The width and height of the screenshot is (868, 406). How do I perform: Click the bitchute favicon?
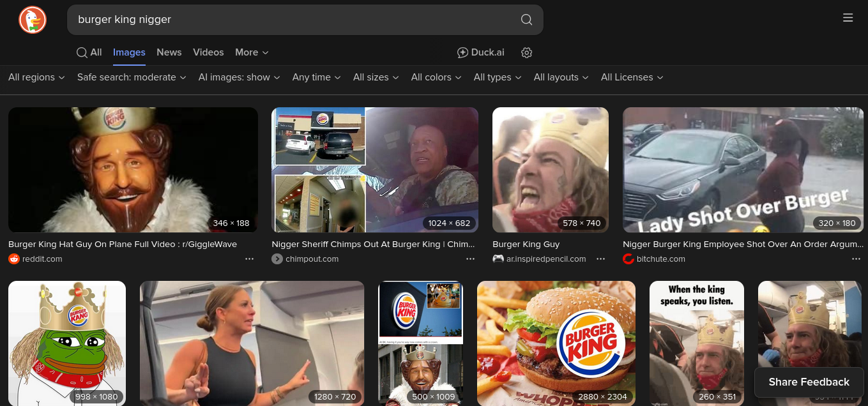(x=628, y=259)
